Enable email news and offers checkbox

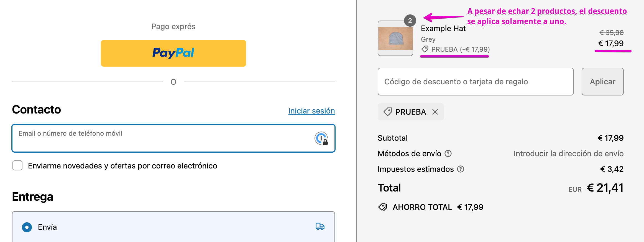(17, 166)
